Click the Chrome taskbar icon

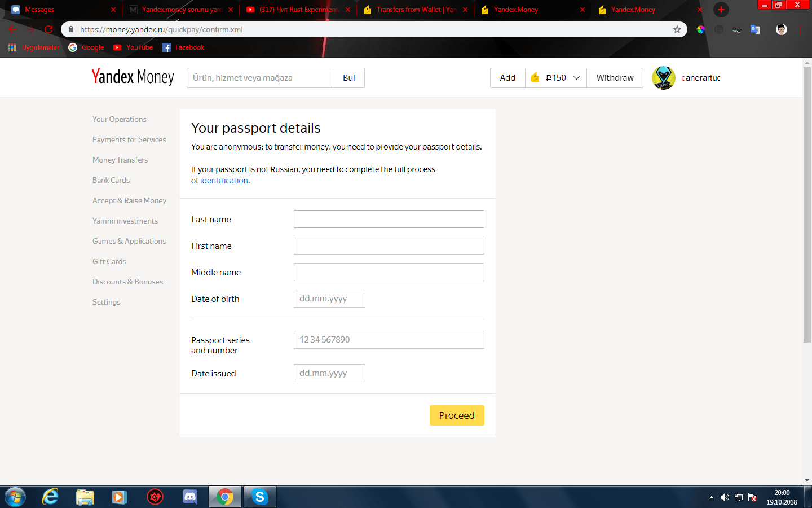click(x=225, y=497)
